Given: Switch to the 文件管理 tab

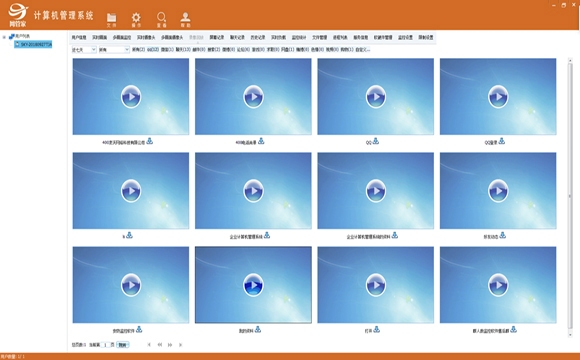Looking at the screenshot, I should (319, 38).
